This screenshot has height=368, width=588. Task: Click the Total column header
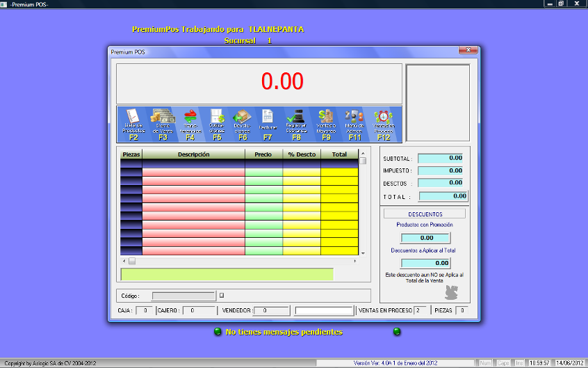point(339,154)
